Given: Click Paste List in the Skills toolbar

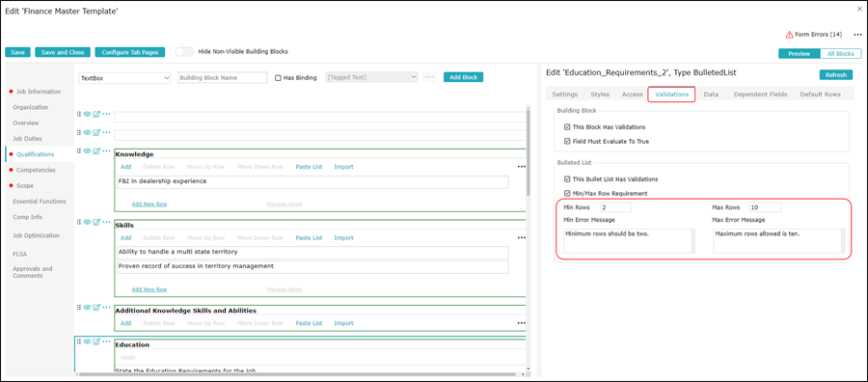Looking at the screenshot, I should tap(309, 238).
